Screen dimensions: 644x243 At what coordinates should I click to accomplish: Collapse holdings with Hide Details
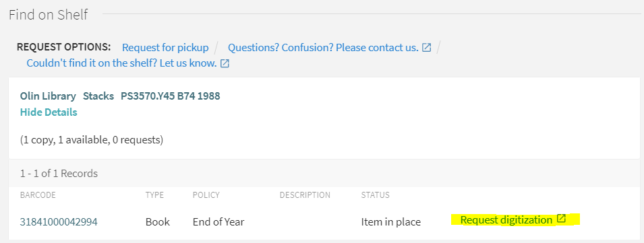(x=49, y=112)
